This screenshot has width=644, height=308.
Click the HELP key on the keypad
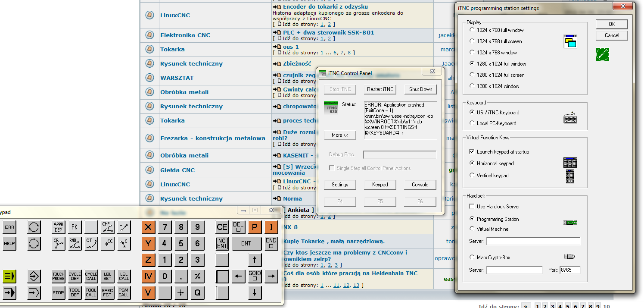[x=9, y=243]
